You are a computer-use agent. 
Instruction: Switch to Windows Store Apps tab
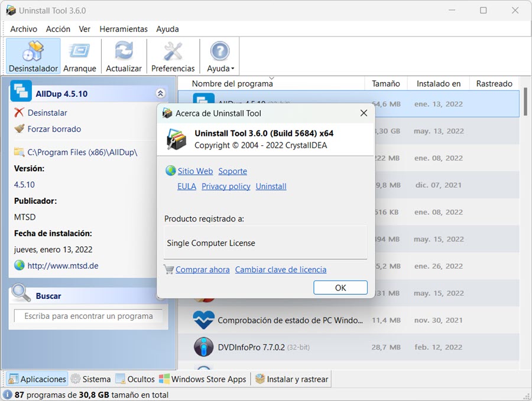[x=203, y=379]
